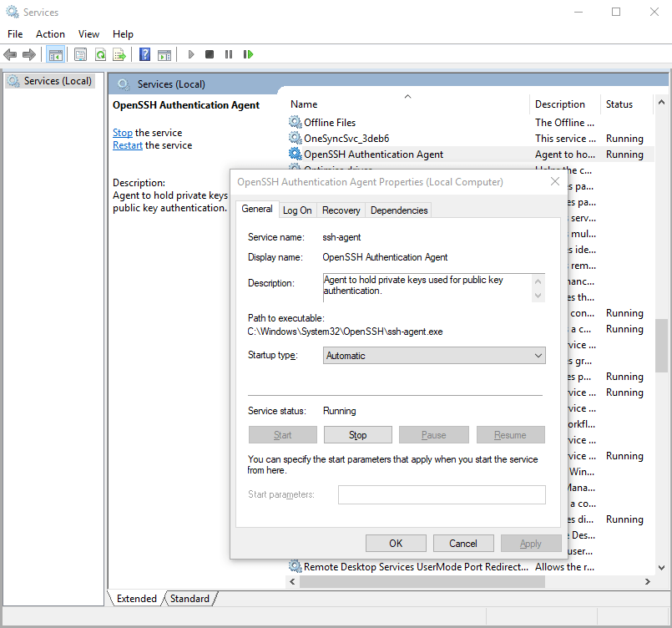Click the Back arrow toolbar icon
The width and height of the screenshot is (672, 628).
[x=10, y=54]
